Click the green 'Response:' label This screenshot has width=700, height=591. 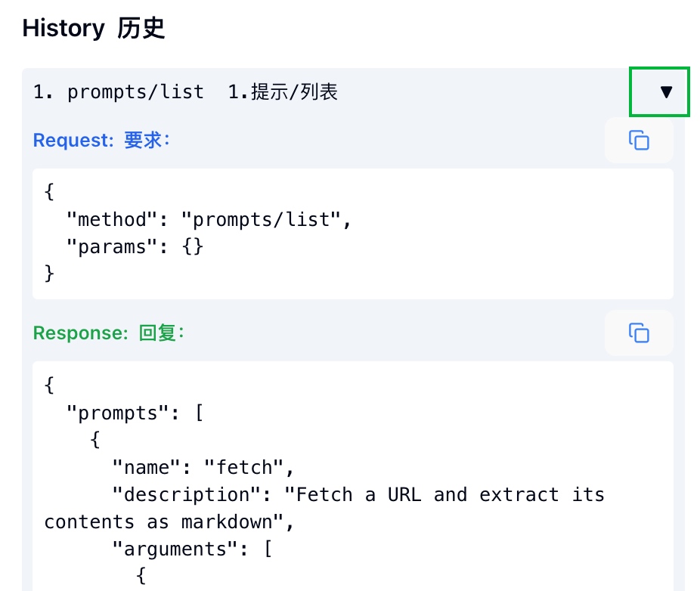[81, 333]
